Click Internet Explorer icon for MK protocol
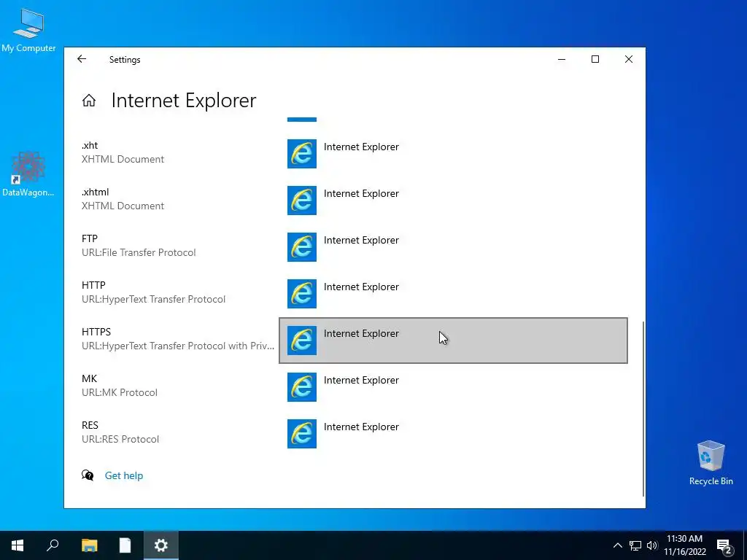Image resolution: width=747 pixels, height=560 pixels. 301,387
